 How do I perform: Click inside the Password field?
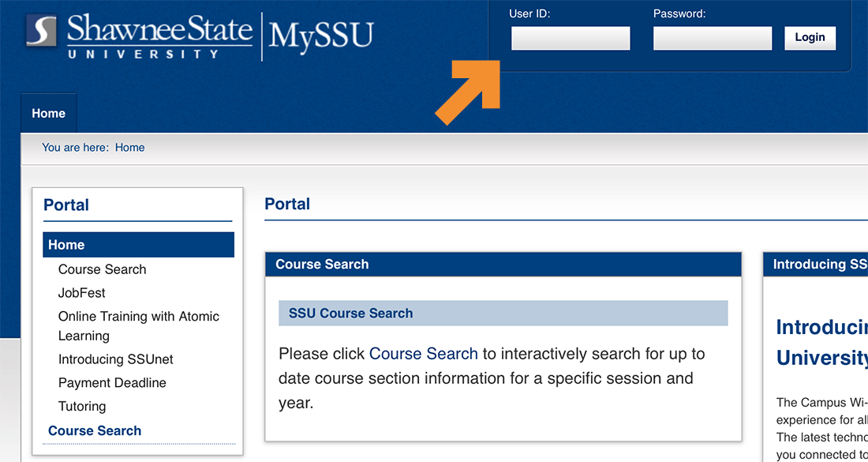click(712, 38)
